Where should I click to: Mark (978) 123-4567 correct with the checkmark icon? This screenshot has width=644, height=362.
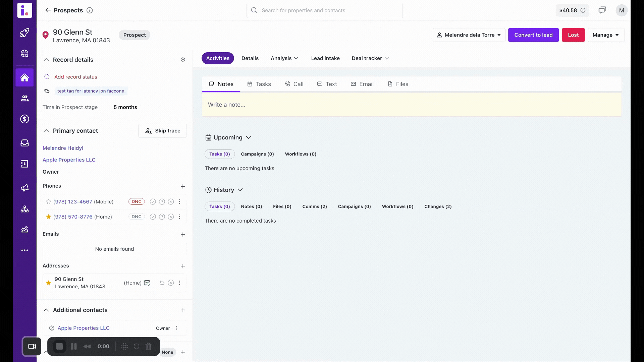[x=153, y=201]
